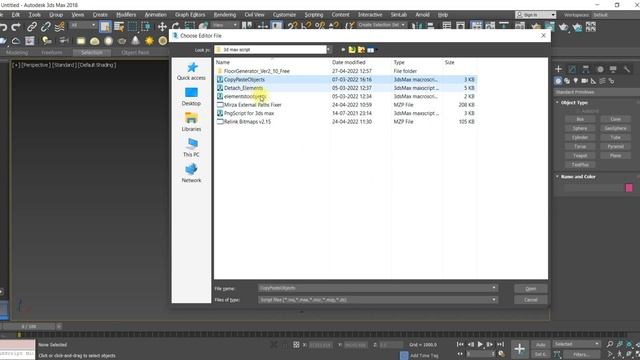Open the Create tab in command panel
The width and height of the screenshot is (640, 360).
point(558,69)
